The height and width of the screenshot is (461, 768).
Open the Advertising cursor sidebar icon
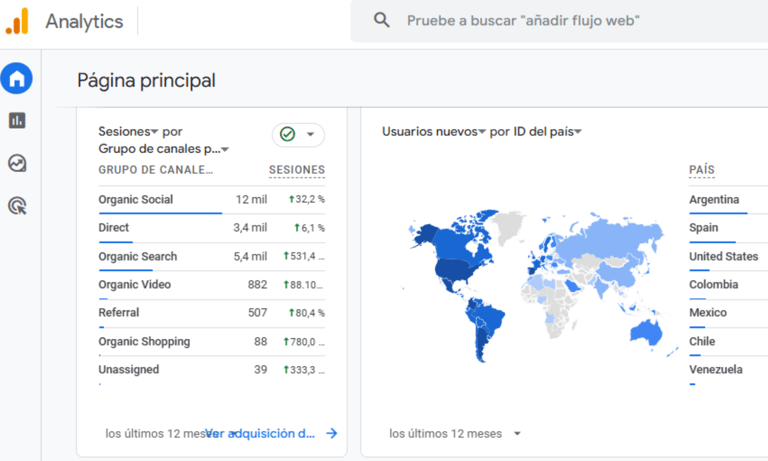pyautogui.click(x=17, y=206)
